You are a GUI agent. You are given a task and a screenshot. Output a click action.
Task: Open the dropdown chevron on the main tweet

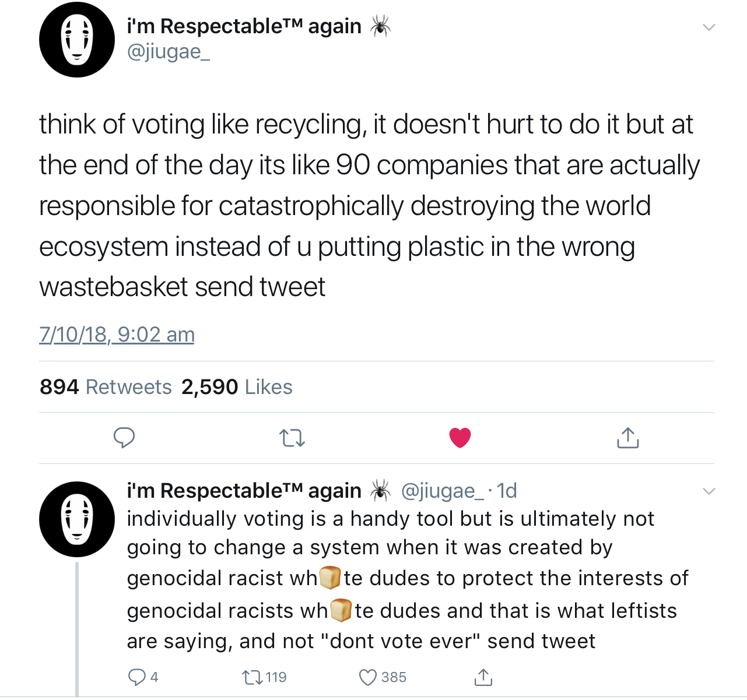click(x=709, y=27)
